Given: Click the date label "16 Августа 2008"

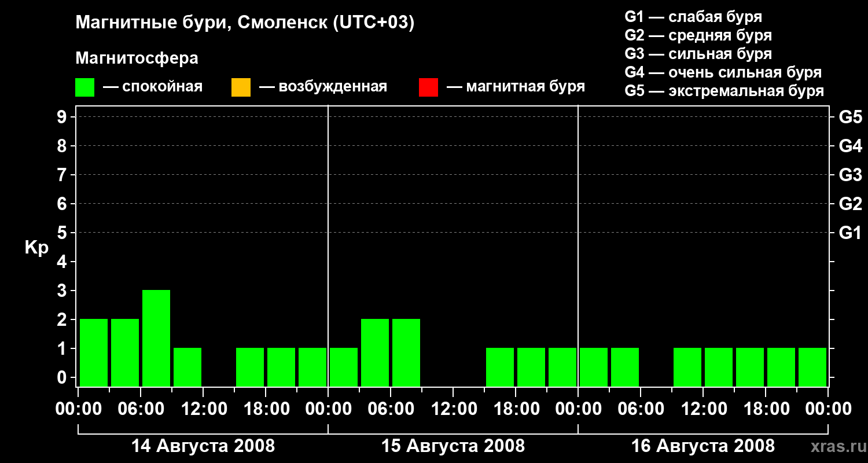Looking at the screenshot, I should [703, 446].
